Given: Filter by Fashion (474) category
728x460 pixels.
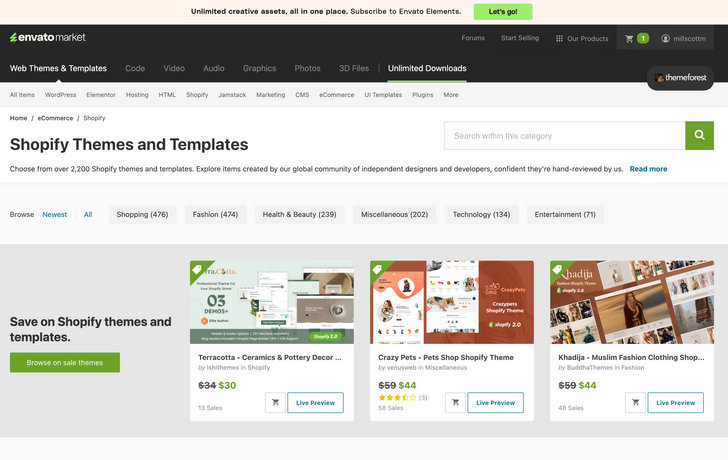Looking at the screenshot, I should coord(215,214).
